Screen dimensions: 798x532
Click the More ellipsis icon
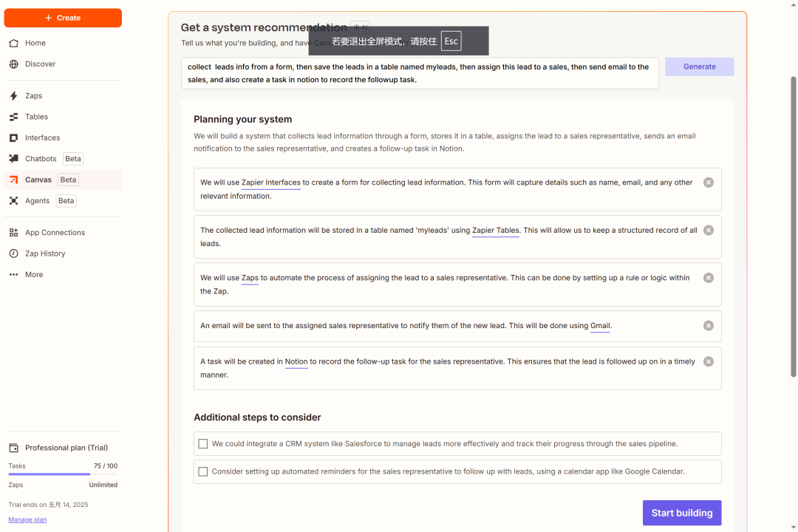point(14,274)
